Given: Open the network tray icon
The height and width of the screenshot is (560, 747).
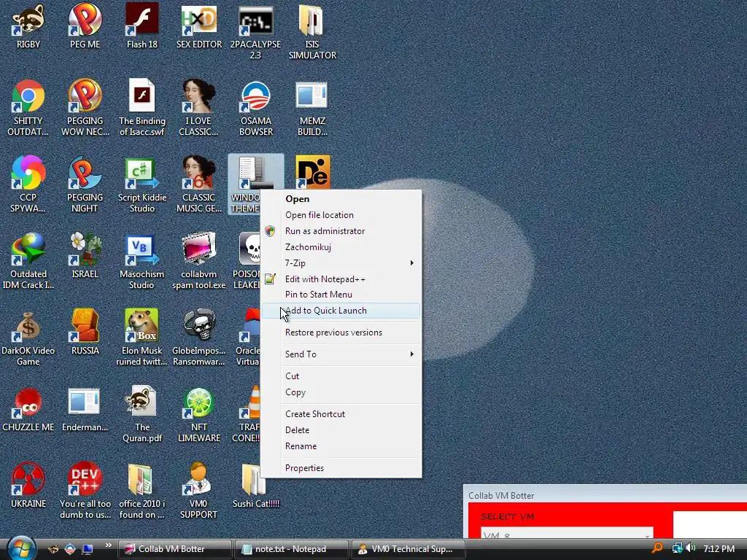Looking at the screenshot, I should pyautogui.click(x=677, y=548).
